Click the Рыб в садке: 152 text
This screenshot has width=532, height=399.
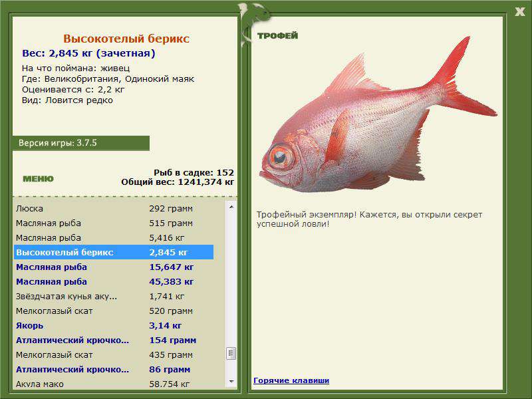194,172
